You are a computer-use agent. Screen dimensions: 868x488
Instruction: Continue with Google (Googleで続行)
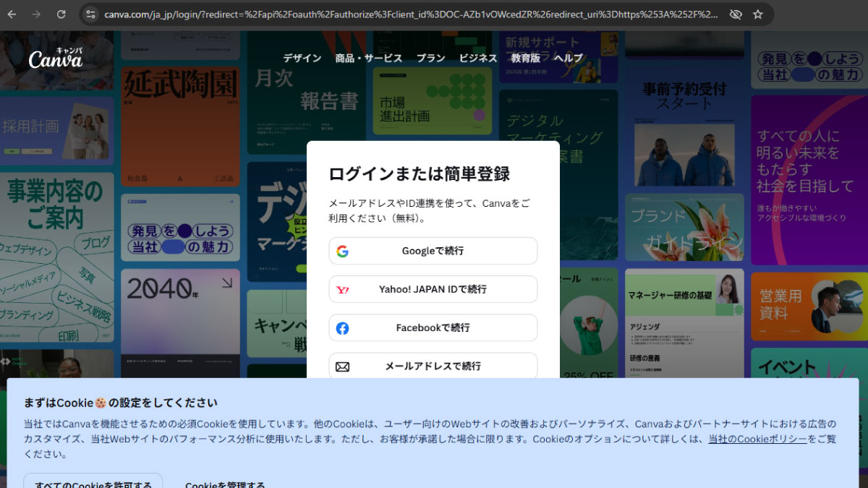tap(433, 251)
